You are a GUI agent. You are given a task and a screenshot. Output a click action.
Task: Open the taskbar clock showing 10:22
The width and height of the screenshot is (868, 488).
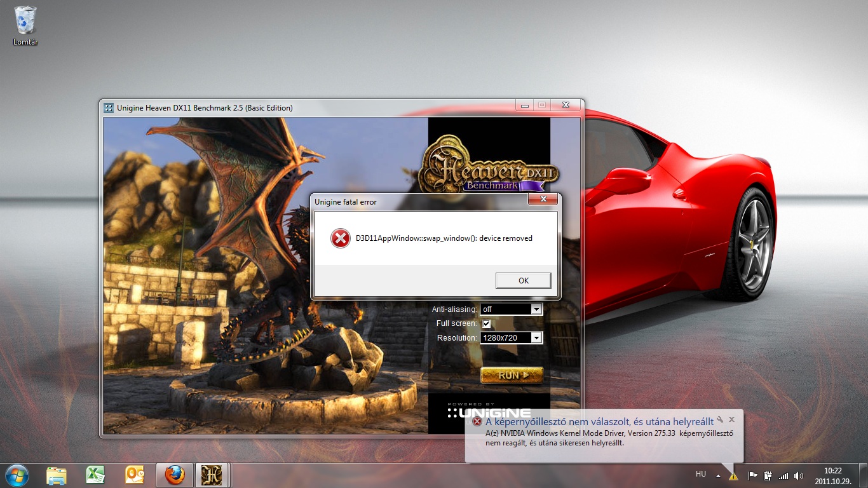pyautogui.click(x=832, y=475)
